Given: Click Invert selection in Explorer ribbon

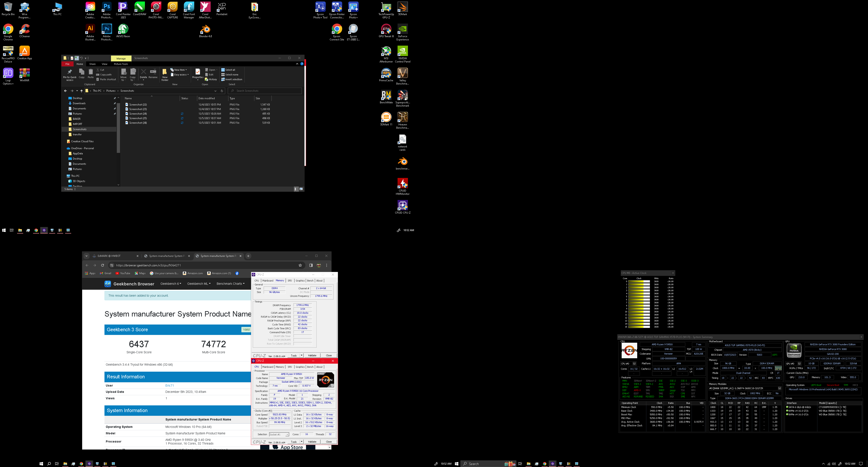Looking at the screenshot, I should click(x=232, y=80).
